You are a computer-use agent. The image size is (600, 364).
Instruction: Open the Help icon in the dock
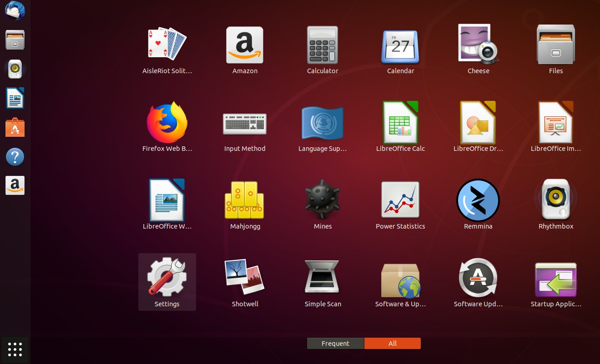tap(15, 157)
